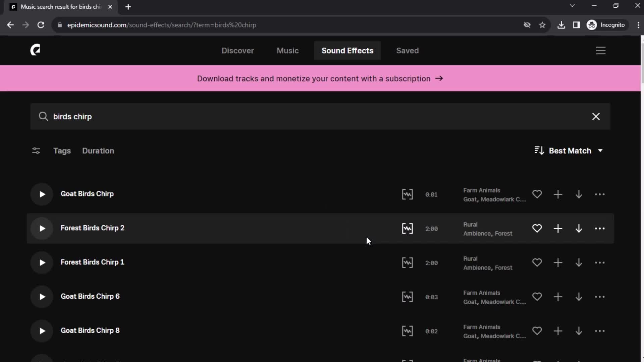Image resolution: width=644 pixels, height=362 pixels.
Task: Open the Best Match sort dropdown
Action: coord(569,151)
